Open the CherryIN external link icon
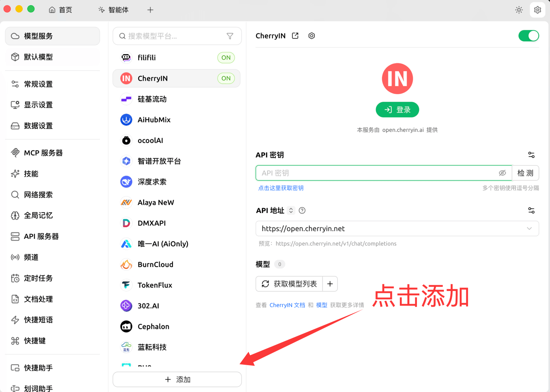 (295, 36)
